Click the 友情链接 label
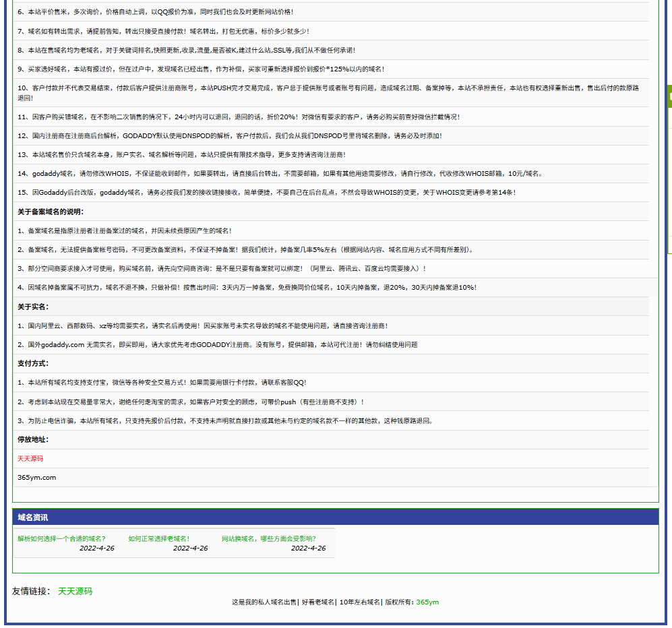 point(31,592)
